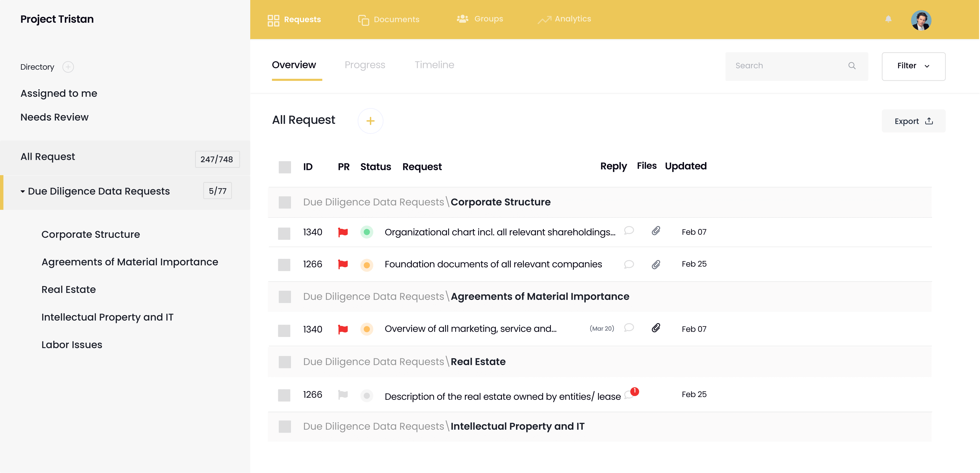The width and height of the screenshot is (980, 473).
Task: Open the Documents section icon
Action: point(364,19)
